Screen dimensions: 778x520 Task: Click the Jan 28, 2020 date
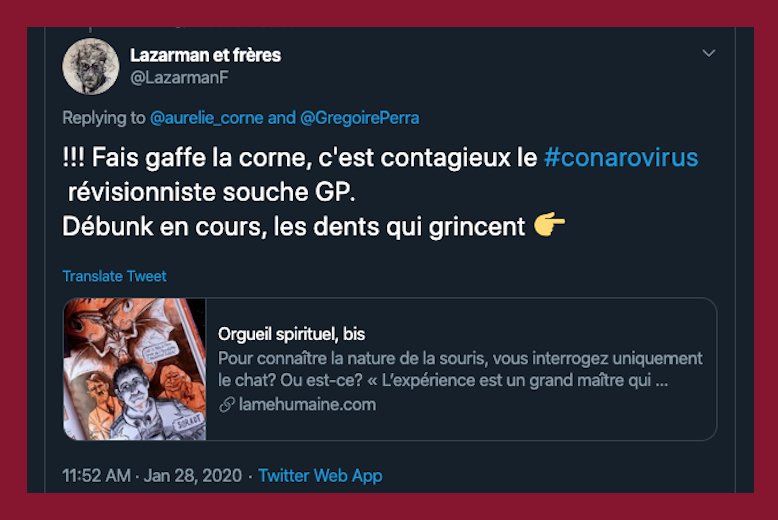tap(192, 475)
